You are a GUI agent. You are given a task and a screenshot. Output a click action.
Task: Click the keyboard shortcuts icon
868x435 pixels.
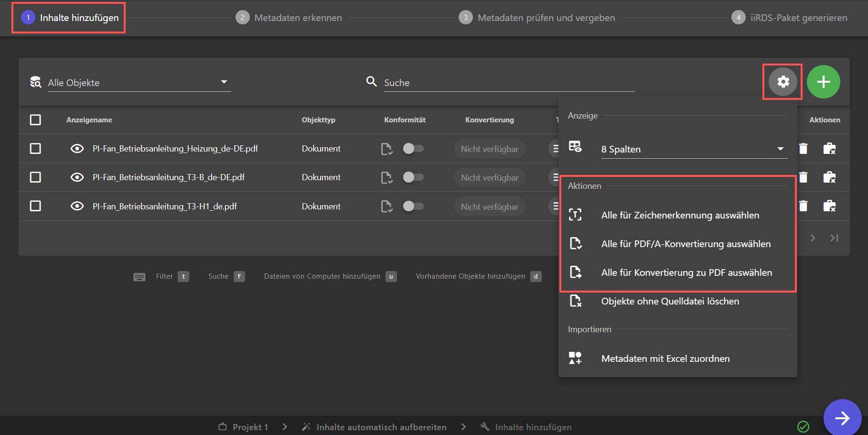139,277
